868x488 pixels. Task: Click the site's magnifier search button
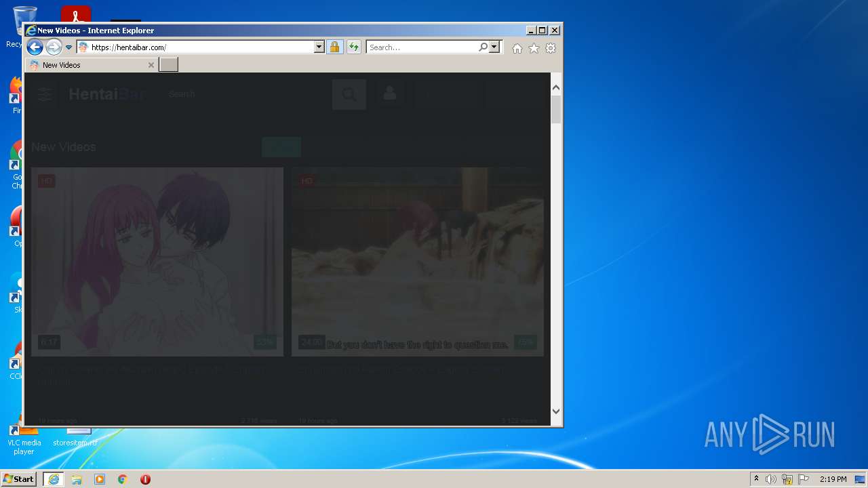pyautogui.click(x=349, y=94)
